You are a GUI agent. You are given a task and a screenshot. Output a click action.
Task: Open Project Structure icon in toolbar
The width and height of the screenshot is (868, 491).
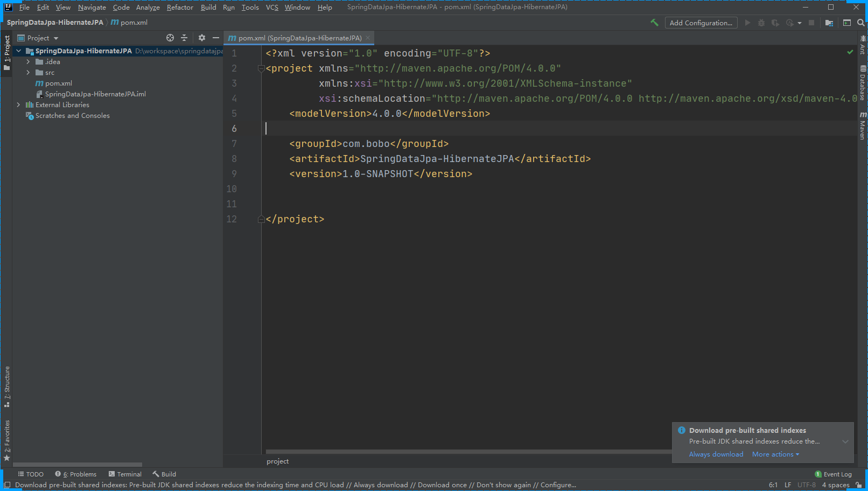829,23
